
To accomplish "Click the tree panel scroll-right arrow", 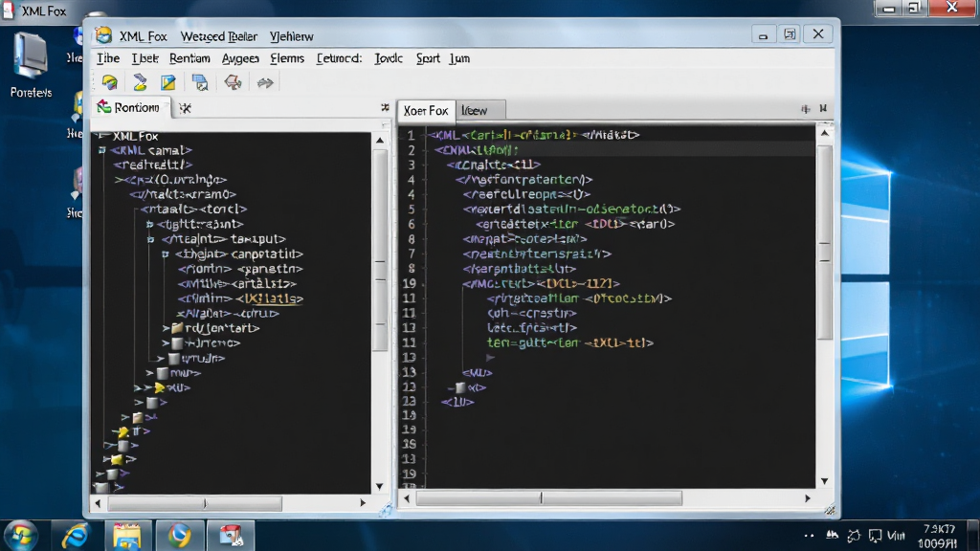I will click(363, 502).
